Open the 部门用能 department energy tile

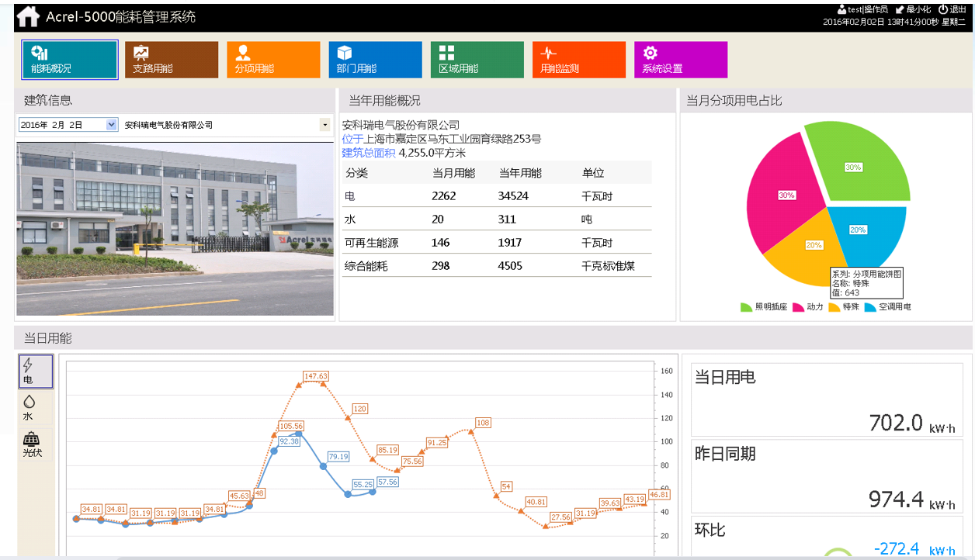tap(375, 60)
